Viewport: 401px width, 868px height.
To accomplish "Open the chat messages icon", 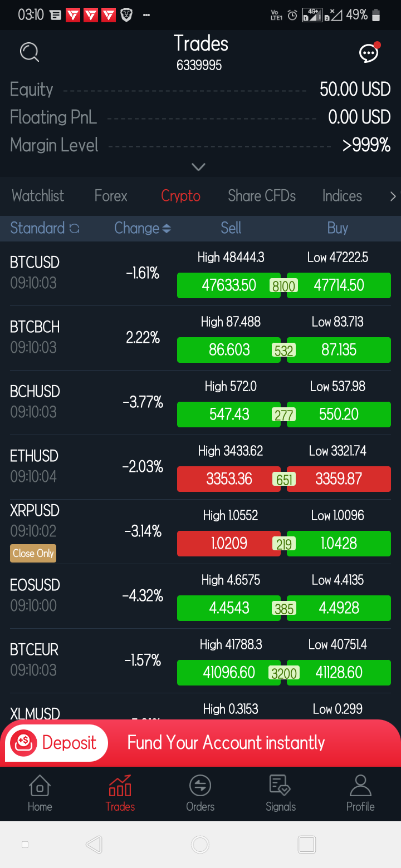I will click(369, 53).
